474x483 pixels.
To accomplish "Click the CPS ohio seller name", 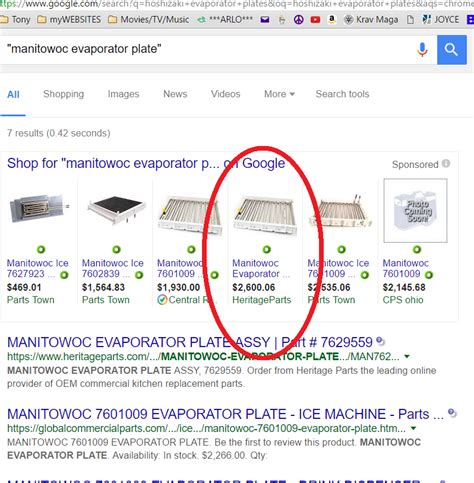I will (x=403, y=300).
